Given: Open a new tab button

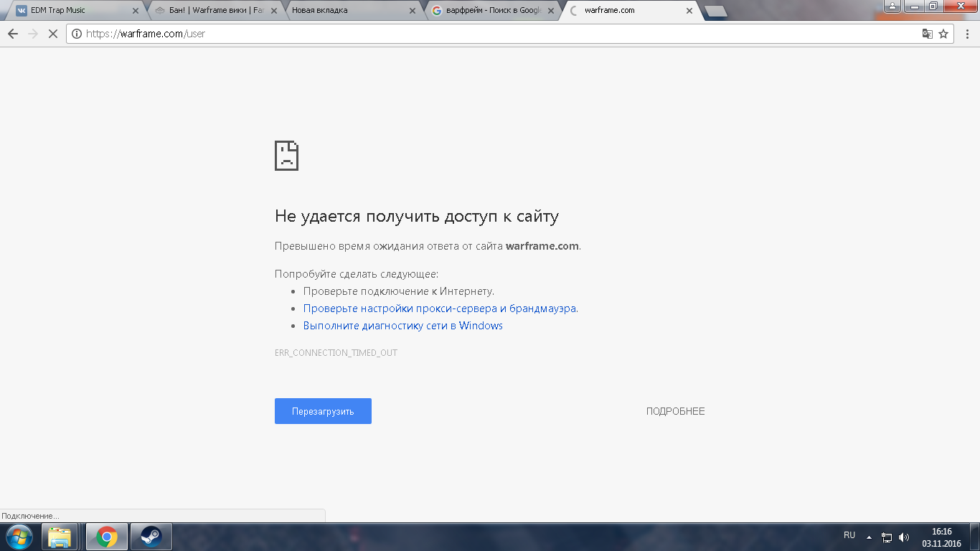Looking at the screenshot, I should pyautogui.click(x=715, y=11).
